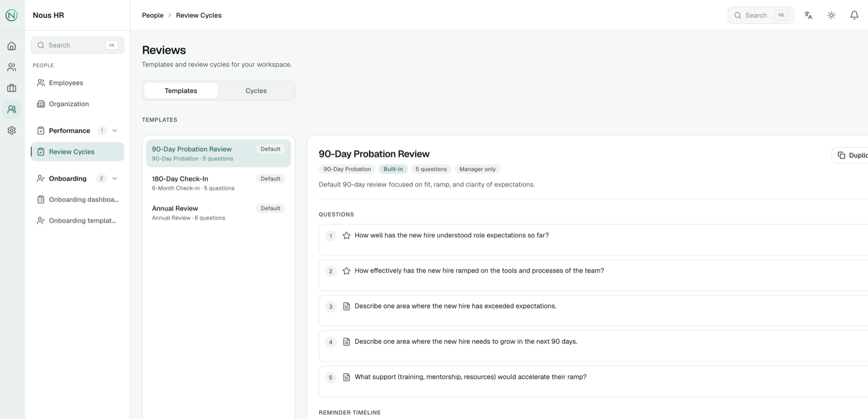Viewport: 868px width, 419px height.
Task: Open the briefcase icon in left rail
Action: tap(12, 88)
